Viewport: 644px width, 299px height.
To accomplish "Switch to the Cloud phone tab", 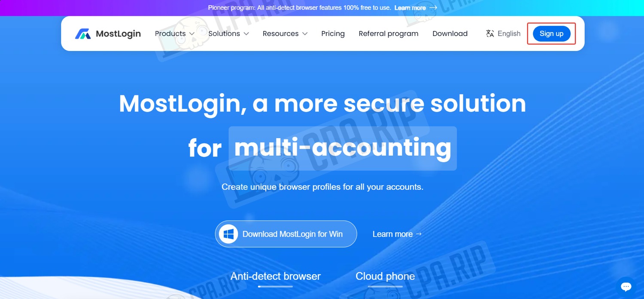I will (x=385, y=276).
